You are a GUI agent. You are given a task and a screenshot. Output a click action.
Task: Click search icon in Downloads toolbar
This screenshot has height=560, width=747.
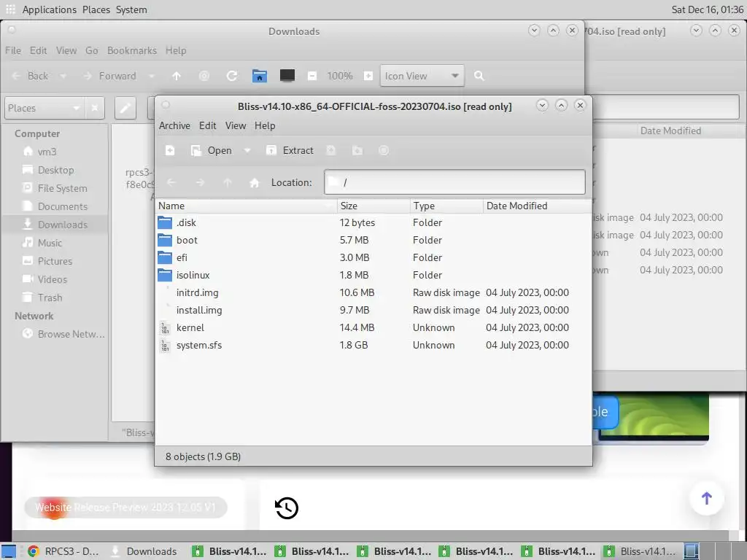479,76
